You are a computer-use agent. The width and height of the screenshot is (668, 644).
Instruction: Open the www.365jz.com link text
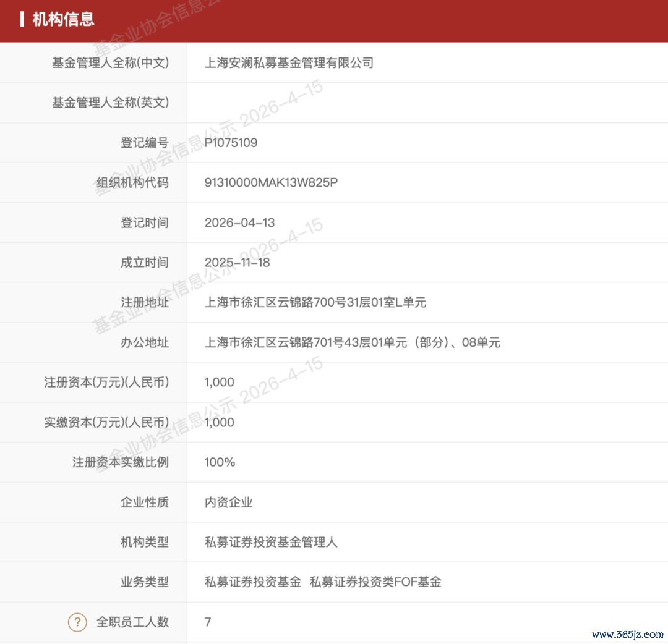point(628,635)
